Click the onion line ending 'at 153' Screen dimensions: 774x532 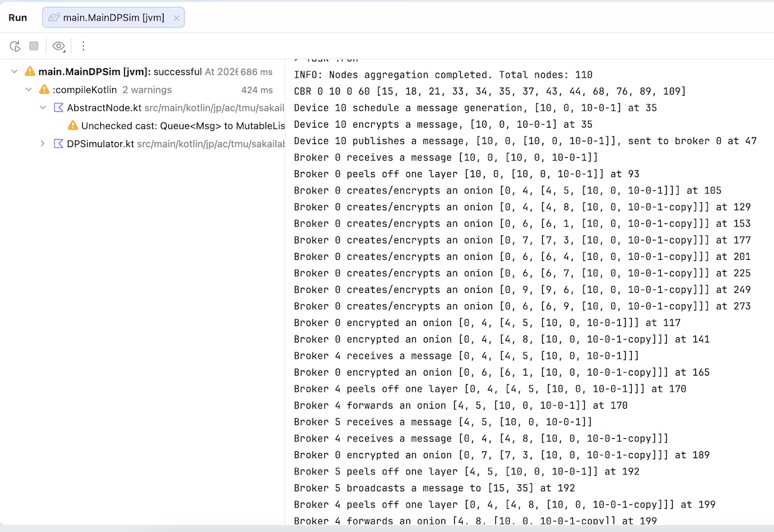pyautogui.click(x=522, y=223)
